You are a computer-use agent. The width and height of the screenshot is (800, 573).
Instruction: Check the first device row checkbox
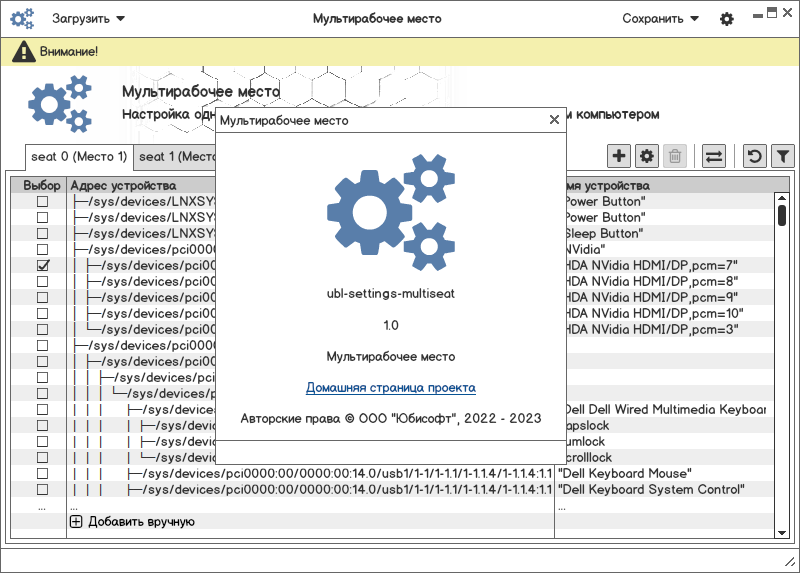click(42, 202)
